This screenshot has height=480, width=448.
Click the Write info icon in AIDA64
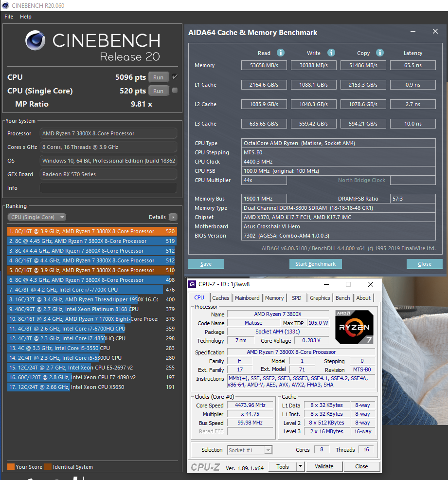331,53
